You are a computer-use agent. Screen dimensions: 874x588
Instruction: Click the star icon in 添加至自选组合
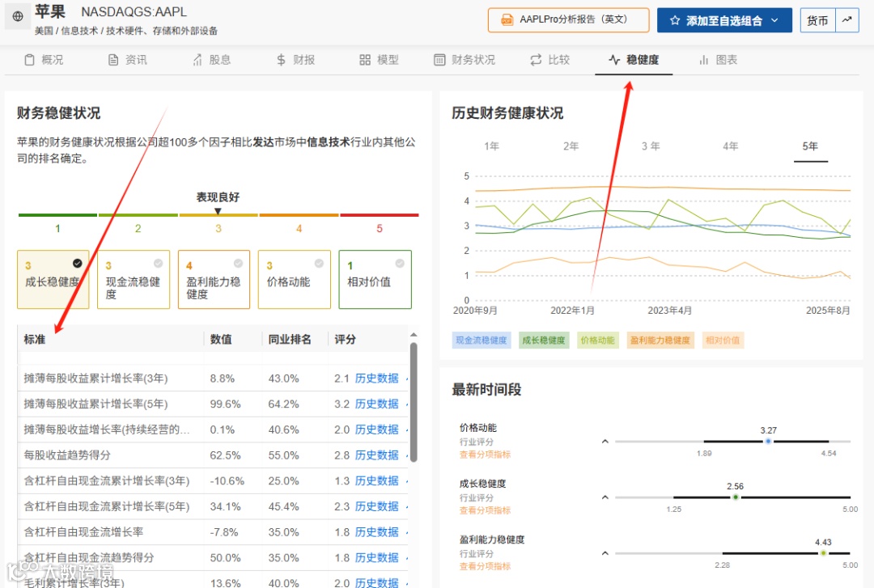[674, 20]
